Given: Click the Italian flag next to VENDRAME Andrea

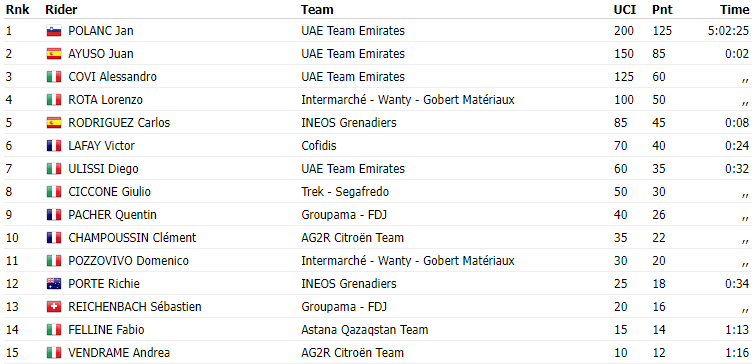Looking at the screenshot, I should tap(54, 353).
